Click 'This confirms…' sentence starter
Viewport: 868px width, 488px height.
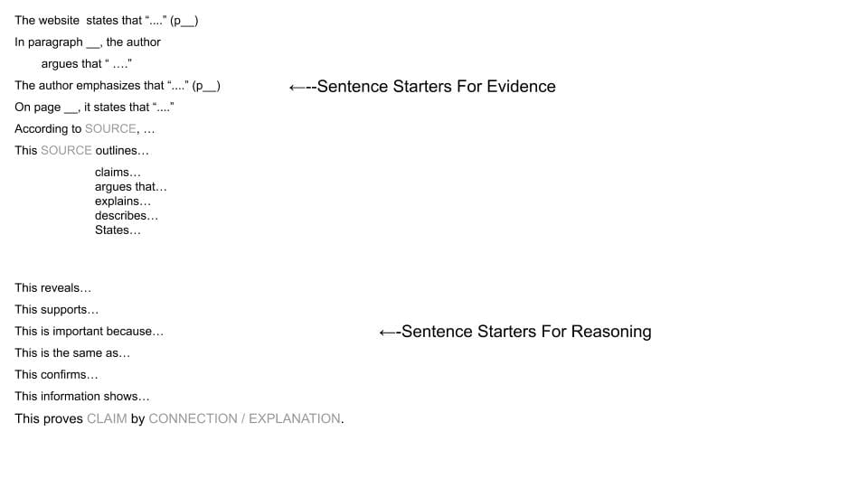click(x=56, y=374)
